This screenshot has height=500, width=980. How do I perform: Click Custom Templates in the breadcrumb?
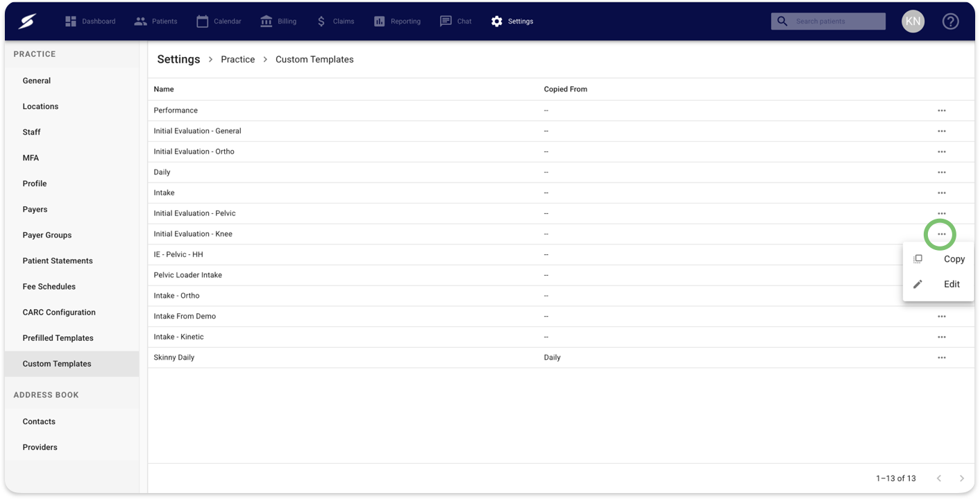(x=314, y=60)
